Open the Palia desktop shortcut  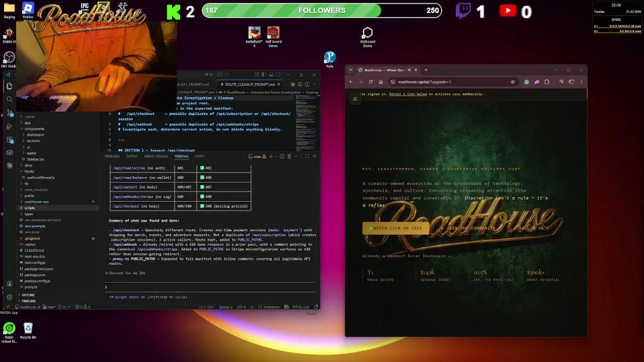click(330, 59)
